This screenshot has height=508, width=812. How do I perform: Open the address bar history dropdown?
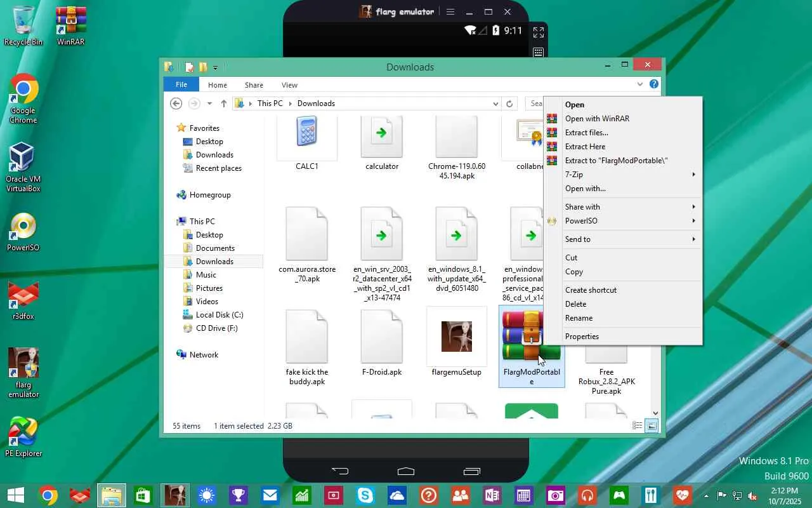pos(495,104)
